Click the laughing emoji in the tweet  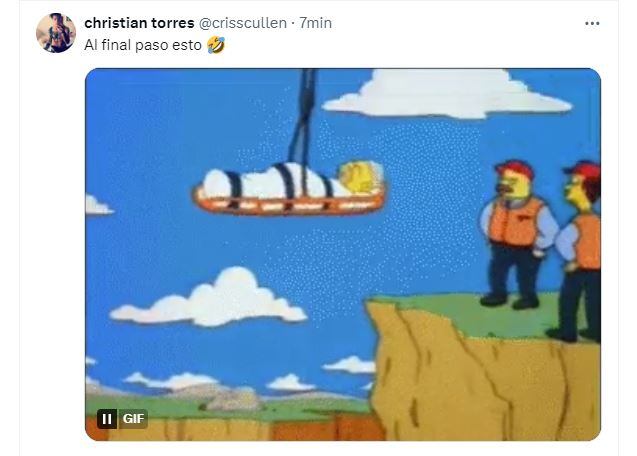coord(216,45)
